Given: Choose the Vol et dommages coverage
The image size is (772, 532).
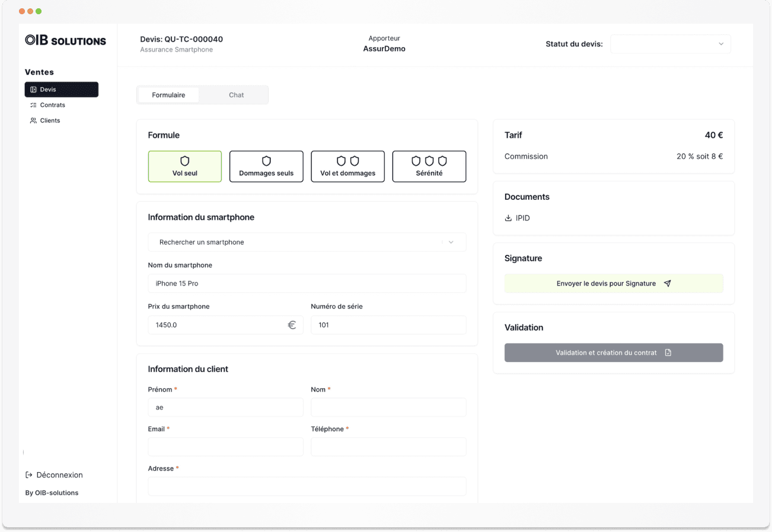Looking at the screenshot, I should [x=347, y=166].
